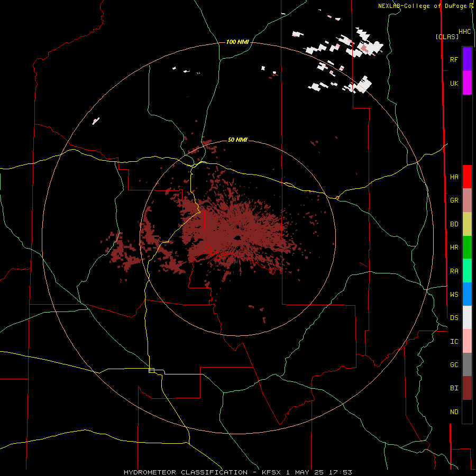Click the radar site center dot
Screen dimensions: 476x476
237,237
